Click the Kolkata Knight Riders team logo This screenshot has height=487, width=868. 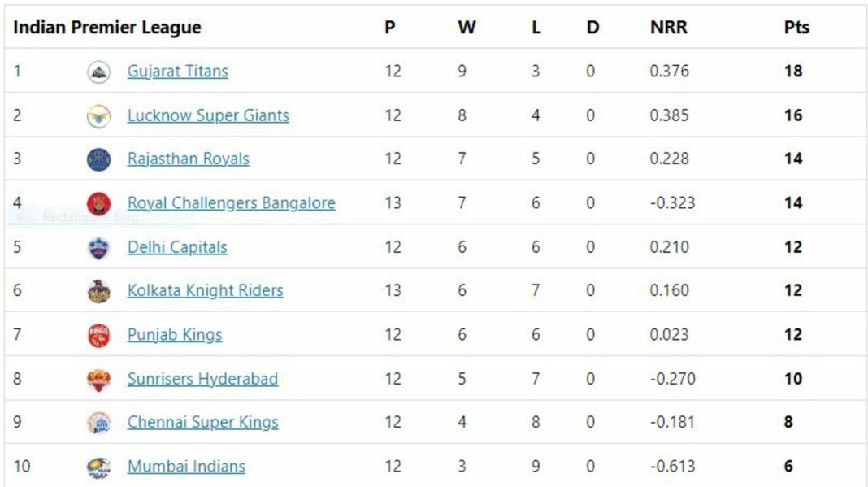98,291
